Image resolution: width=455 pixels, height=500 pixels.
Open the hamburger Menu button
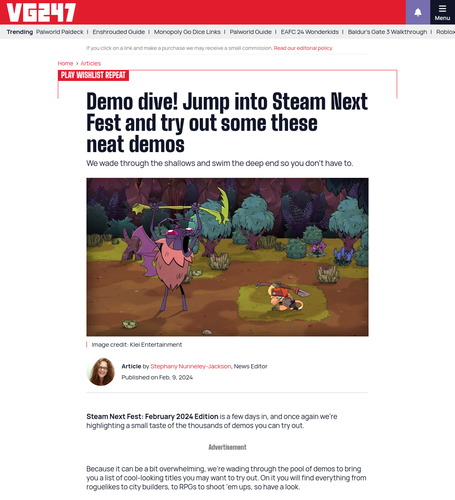pyautogui.click(x=442, y=12)
